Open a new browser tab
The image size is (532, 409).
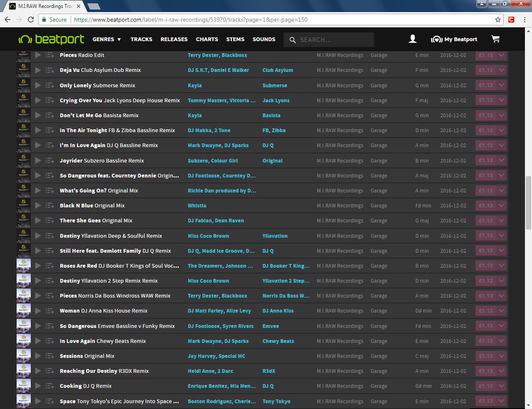[94, 6]
